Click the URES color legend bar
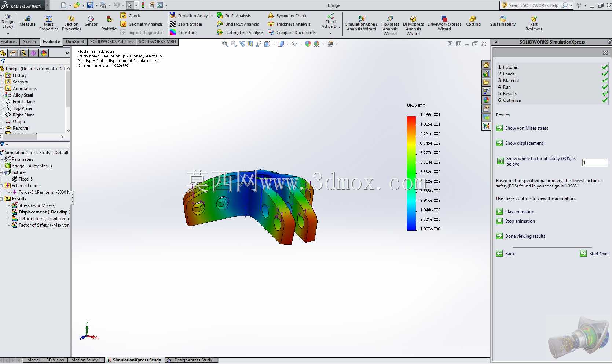The height and width of the screenshot is (364, 612). click(411, 173)
